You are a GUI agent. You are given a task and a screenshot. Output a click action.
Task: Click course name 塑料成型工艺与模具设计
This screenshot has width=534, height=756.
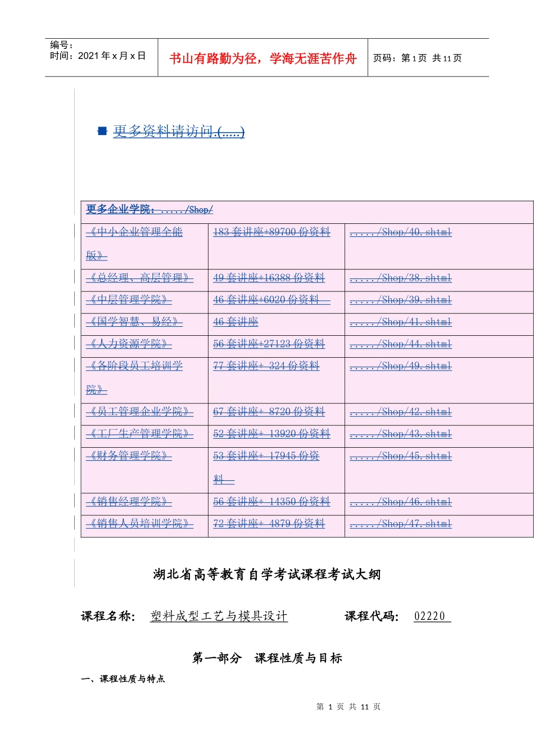(x=219, y=616)
